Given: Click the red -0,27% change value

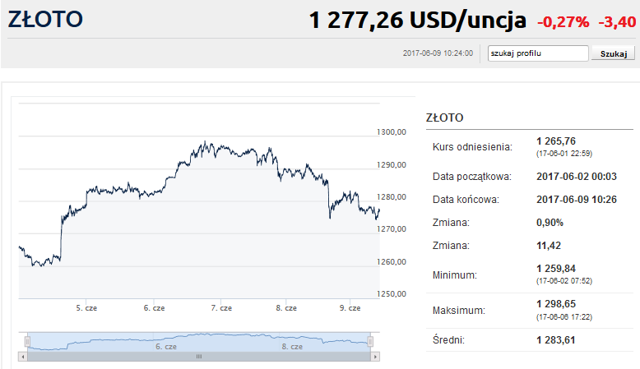Looking at the screenshot, I should tap(563, 22).
